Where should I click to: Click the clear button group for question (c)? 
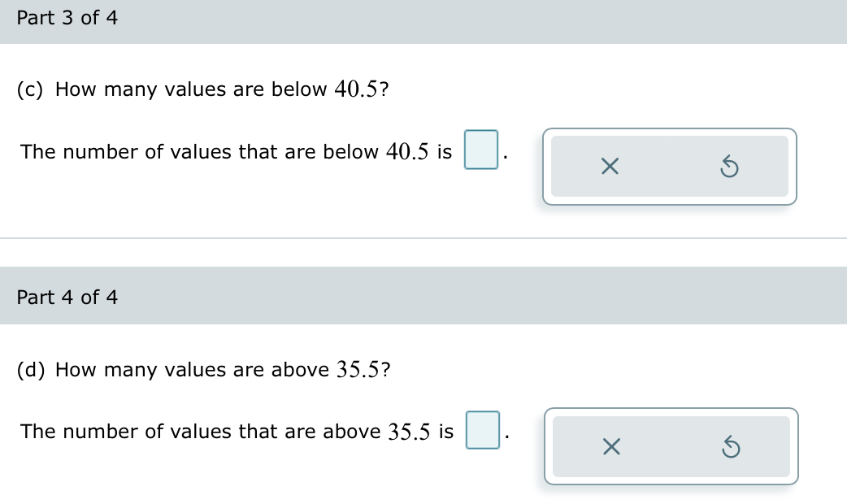(x=669, y=166)
